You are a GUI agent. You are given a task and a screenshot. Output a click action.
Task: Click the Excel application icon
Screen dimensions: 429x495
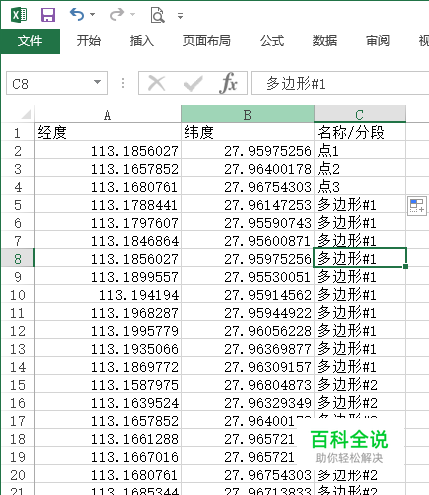click(x=19, y=15)
